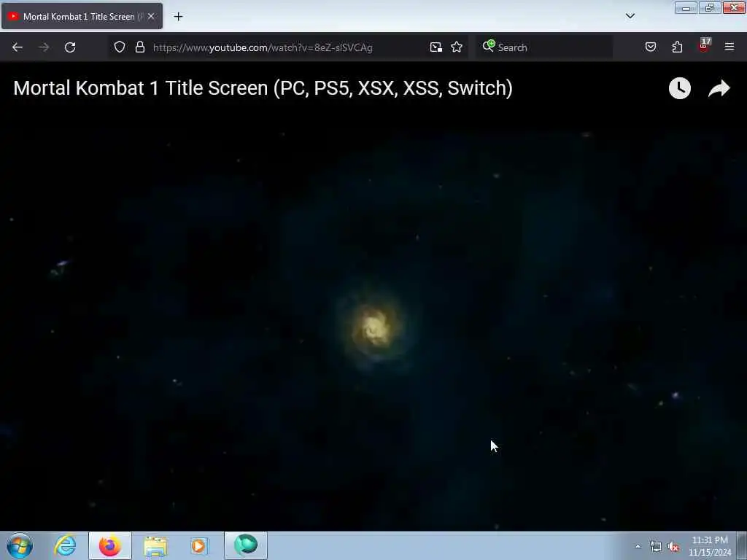Click the search engine magnifier icon
Screen dimensions: 747x560
488,46
